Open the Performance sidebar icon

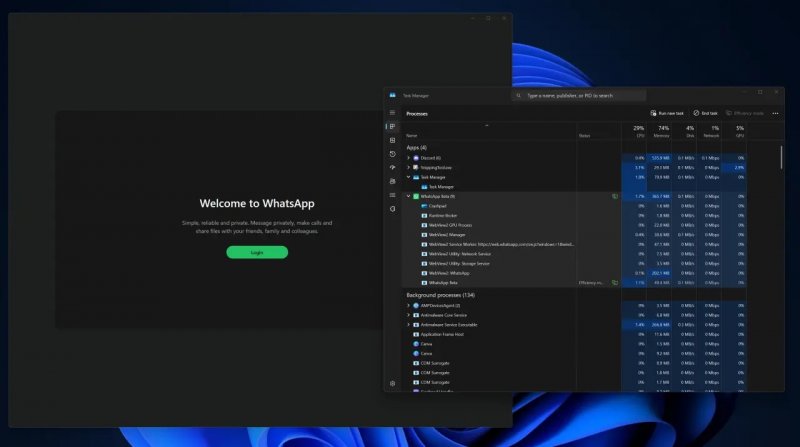click(x=392, y=140)
